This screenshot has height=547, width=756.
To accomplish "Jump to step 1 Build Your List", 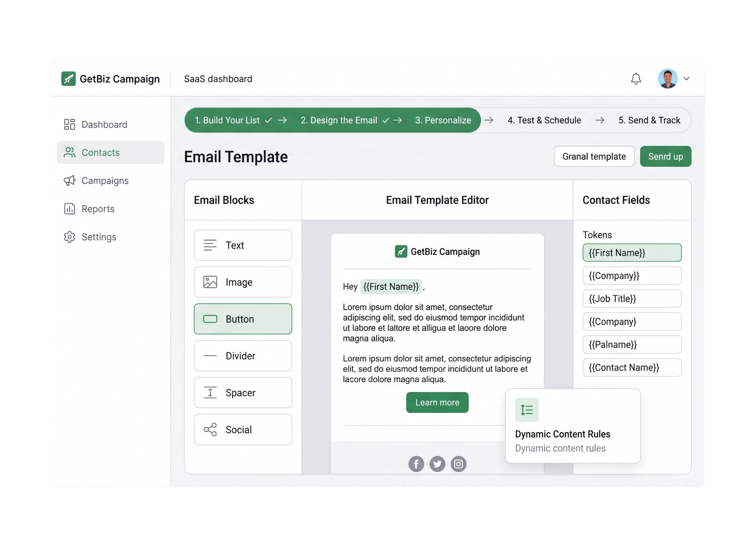I will [233, 120].
